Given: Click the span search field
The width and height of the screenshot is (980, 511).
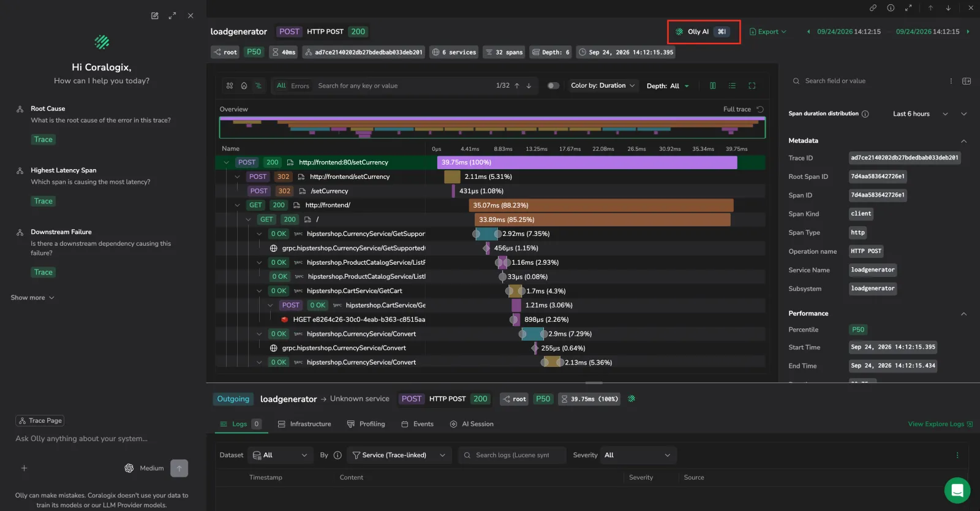Looking at the screenshot, I should tap(401, 86).
